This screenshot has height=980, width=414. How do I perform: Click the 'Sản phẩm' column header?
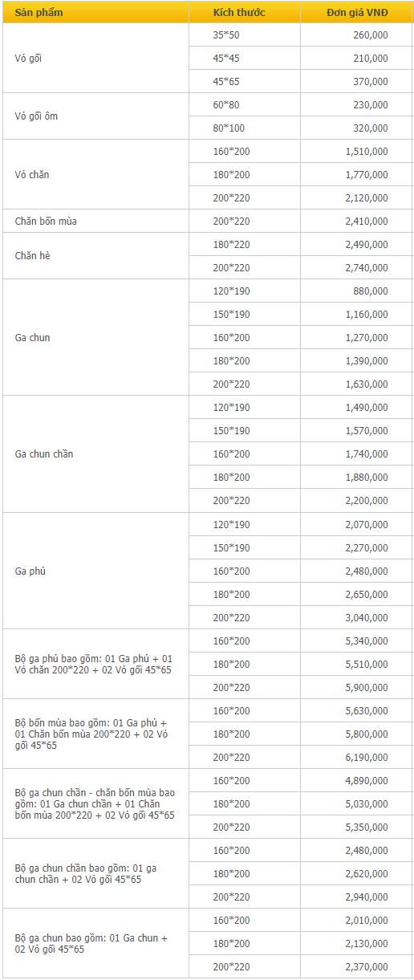[39, 12]
